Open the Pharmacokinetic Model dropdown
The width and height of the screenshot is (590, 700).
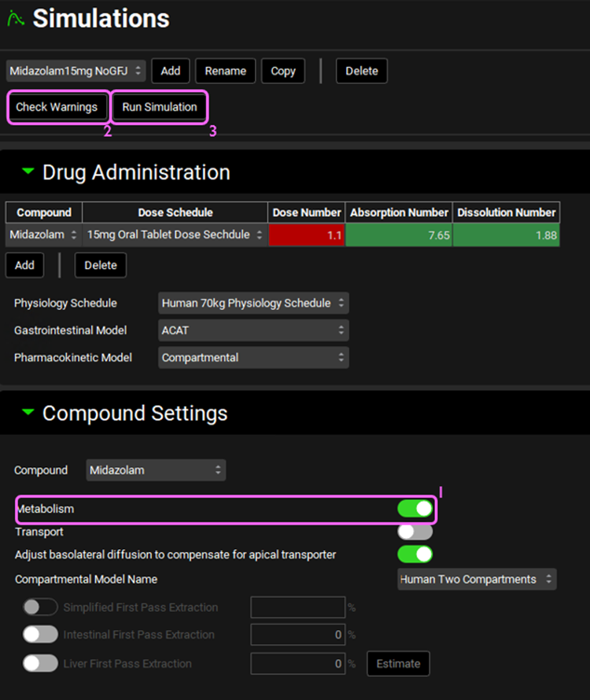pyautogui.click(x=253, y=357)
